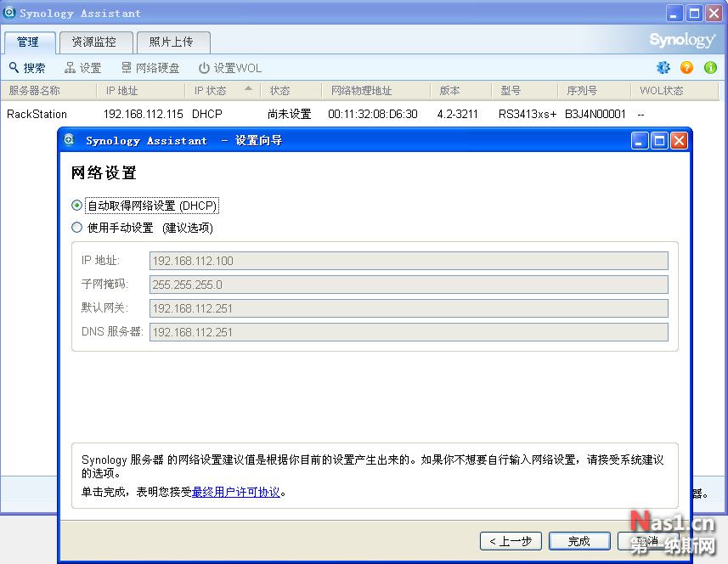Click the wizard dialog title bar icon
The width and height of the screenshot is (728, 564).
click(x=69, y=139)
